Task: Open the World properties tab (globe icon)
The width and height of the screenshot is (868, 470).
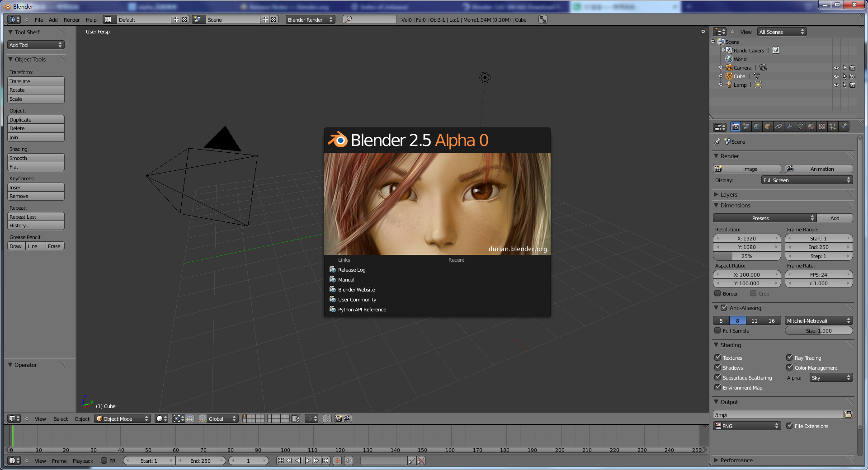Action: point(757,127)
